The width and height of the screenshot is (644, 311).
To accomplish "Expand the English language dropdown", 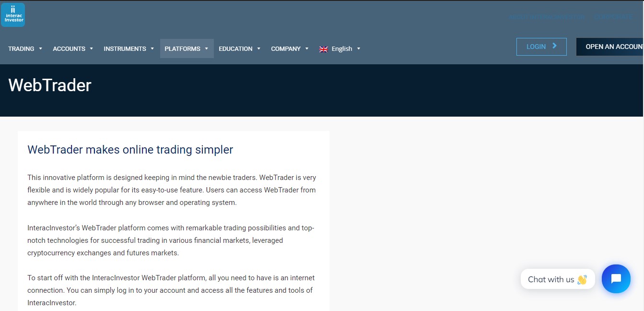I will [x=340, y=48].
